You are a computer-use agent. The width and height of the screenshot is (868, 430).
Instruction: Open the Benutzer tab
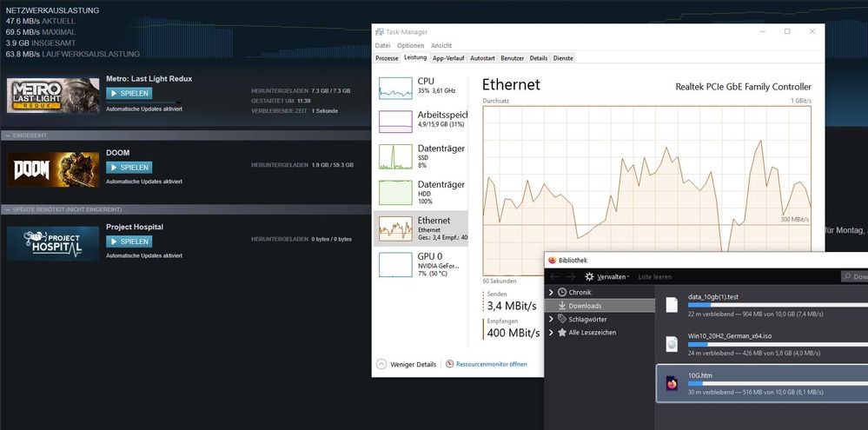coord(512,58)
